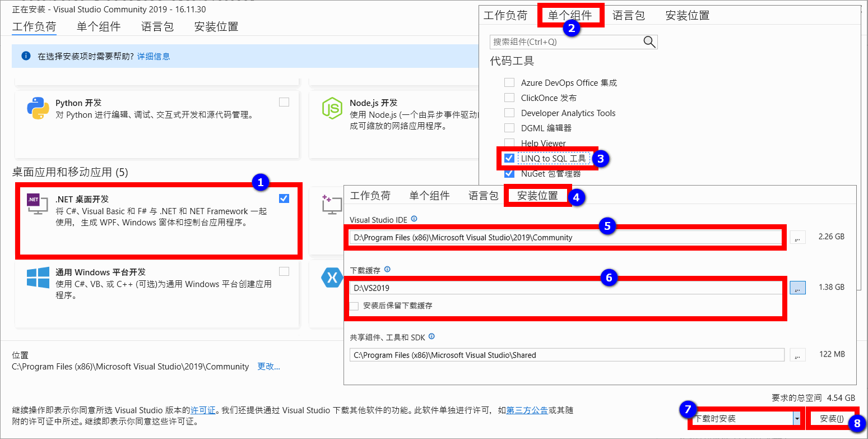Select 工作负荷 tab in location panel

tap(370, 196)
